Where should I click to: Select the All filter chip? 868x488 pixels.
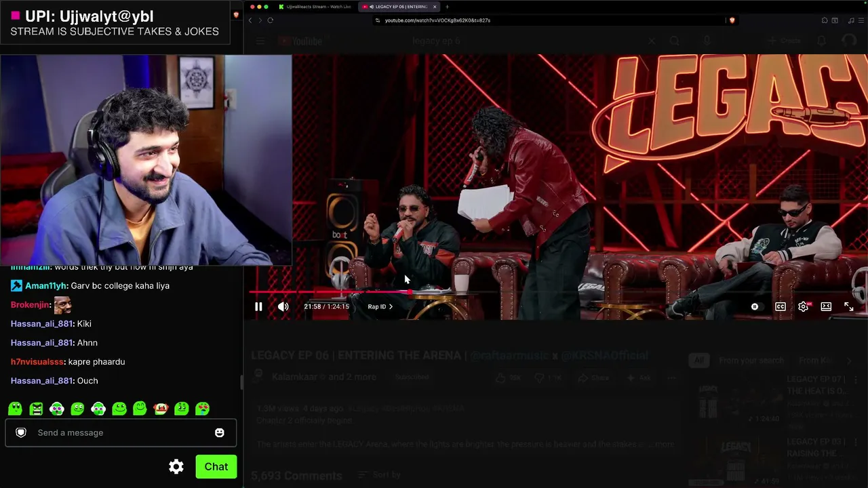699,361
